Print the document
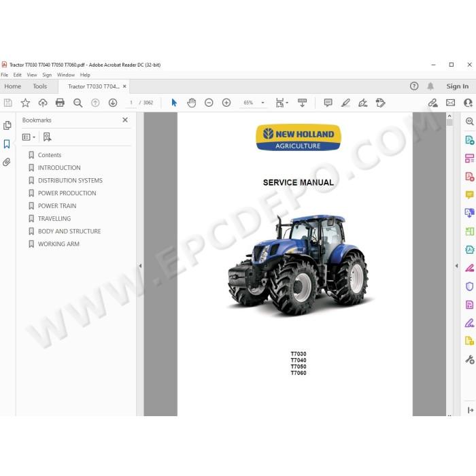Viewport: 476px width, 476px height. 60,103
